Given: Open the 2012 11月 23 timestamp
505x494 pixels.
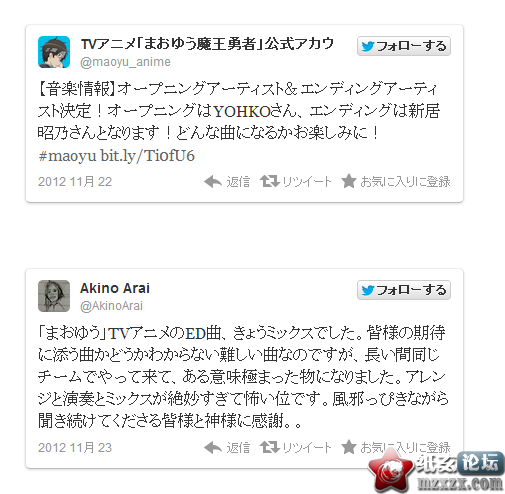Looking at the screenshot, I should [75, 448].
